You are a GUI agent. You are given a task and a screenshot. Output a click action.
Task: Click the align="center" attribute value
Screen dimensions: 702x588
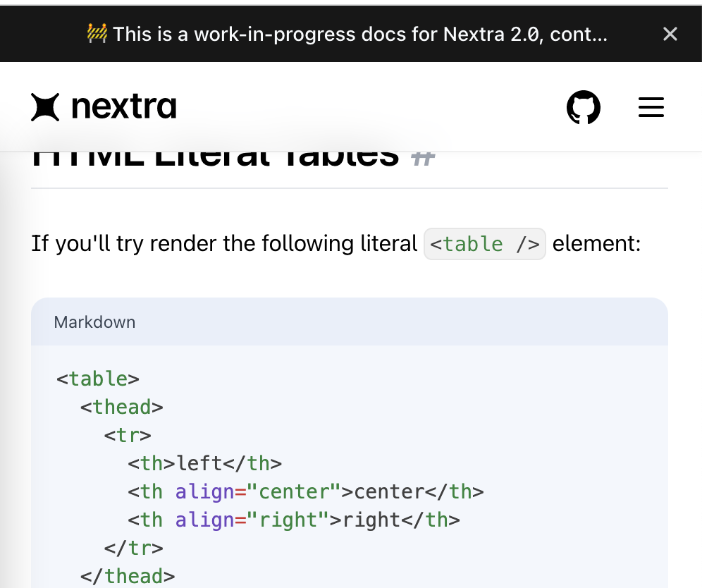(294, 491)
